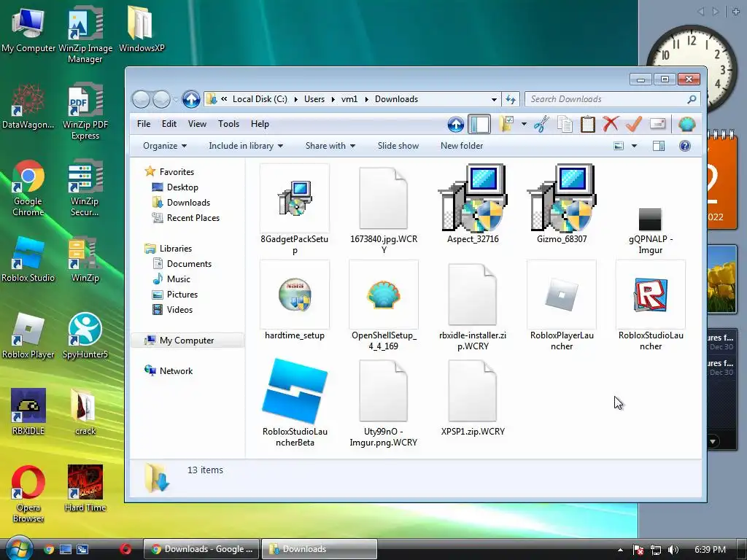Click the New folder button
Screen dimensions: 747x560
pos(462,146)
